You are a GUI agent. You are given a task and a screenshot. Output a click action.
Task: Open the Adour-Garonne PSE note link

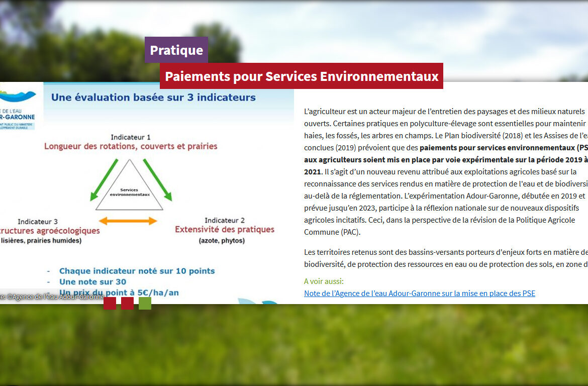pos(419,294)
